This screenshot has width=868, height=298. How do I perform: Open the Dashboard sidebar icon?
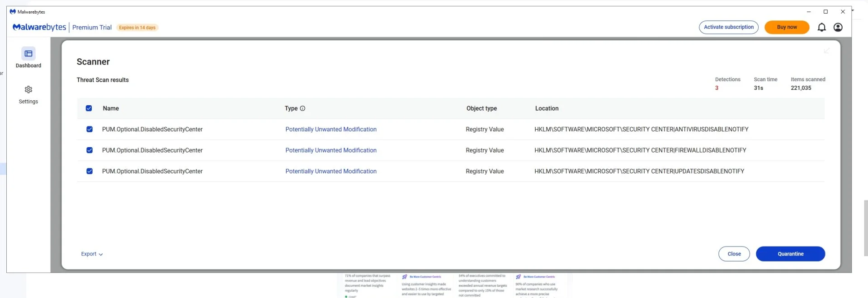(x=28, y=54)
